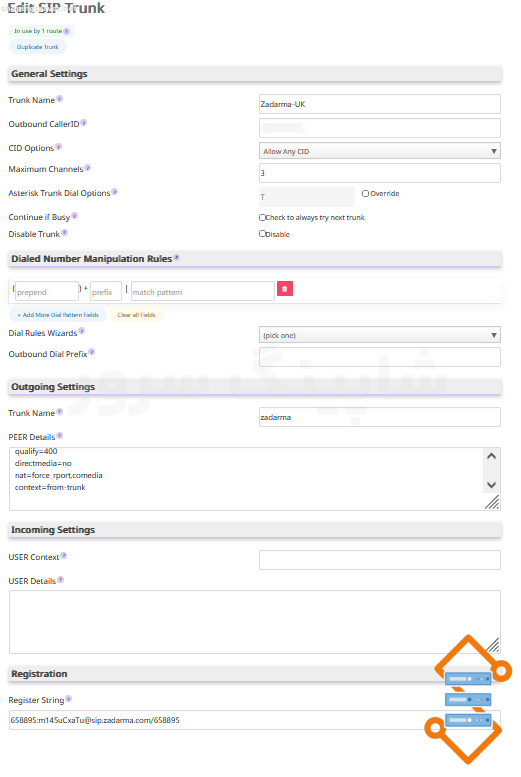Show help for Dial Rules Wizards

tap(82, 331)
